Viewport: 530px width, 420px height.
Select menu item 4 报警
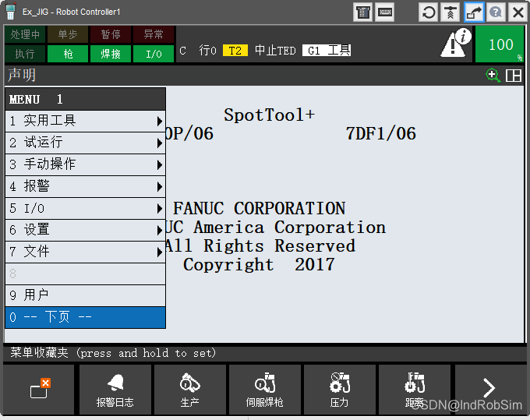pos(85,186)
